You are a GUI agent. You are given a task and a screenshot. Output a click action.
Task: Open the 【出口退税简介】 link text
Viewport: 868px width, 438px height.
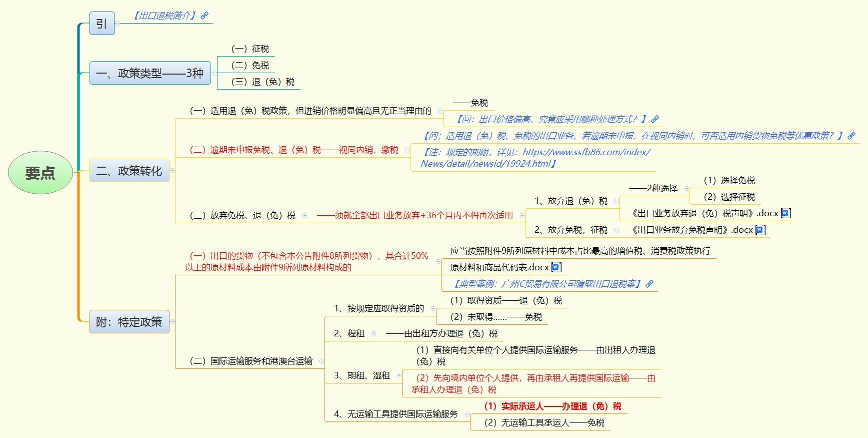click(x=164, y=16)
